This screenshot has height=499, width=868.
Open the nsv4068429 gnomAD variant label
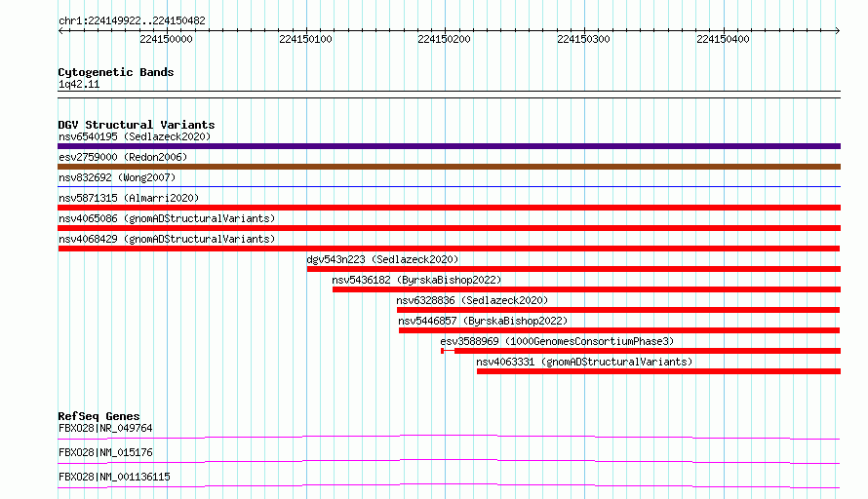coord(167,239)
